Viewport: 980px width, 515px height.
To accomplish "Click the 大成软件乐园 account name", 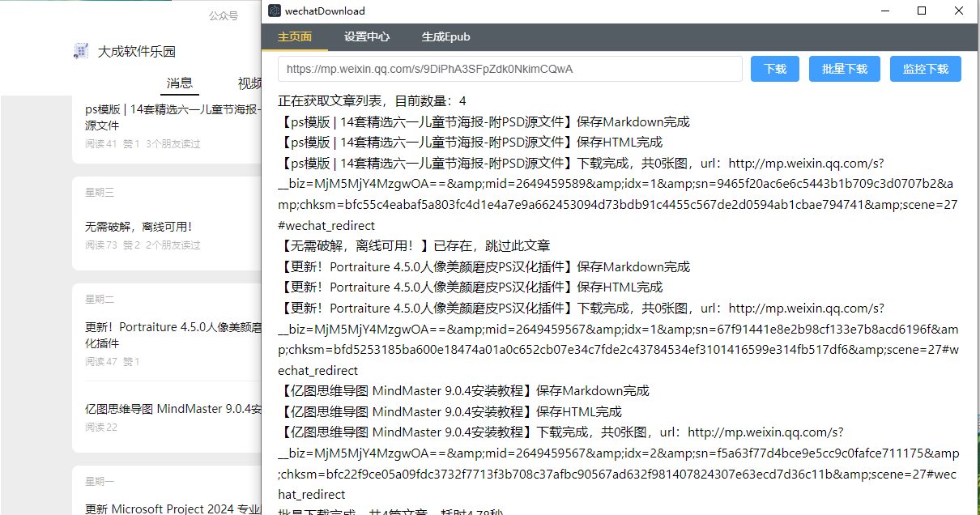I will coord(137,51).
